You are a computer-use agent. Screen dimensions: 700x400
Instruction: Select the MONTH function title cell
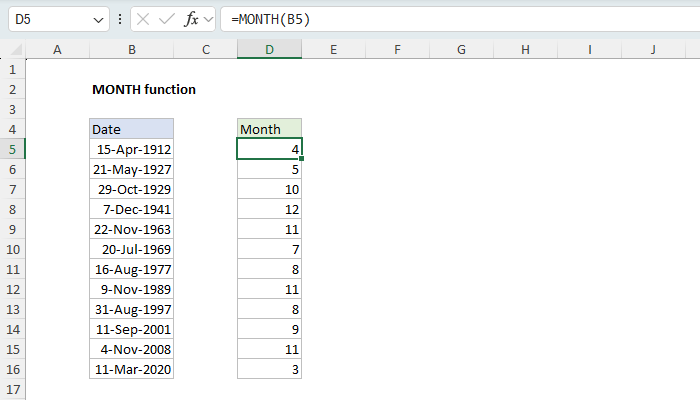point(143,89)
